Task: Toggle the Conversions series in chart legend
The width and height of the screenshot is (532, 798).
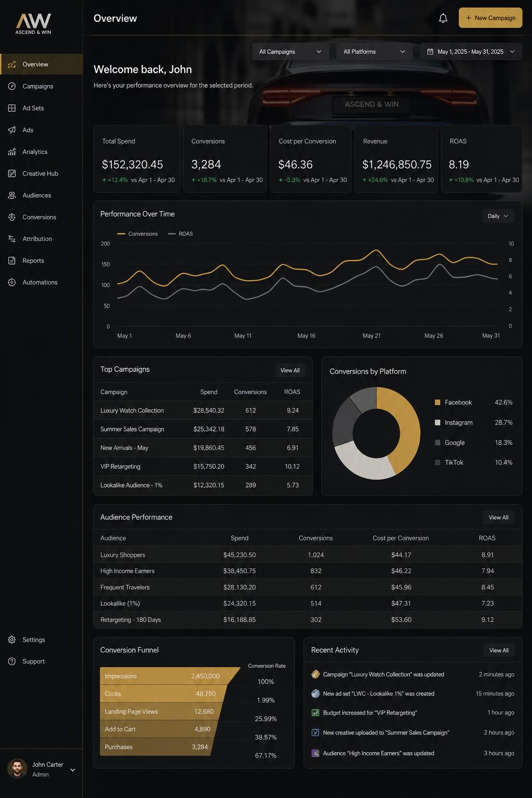Action: pos(138,234)
